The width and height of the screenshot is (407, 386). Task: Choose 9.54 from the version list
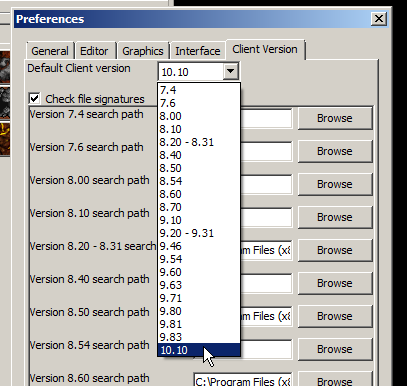[x=199, y=259]
